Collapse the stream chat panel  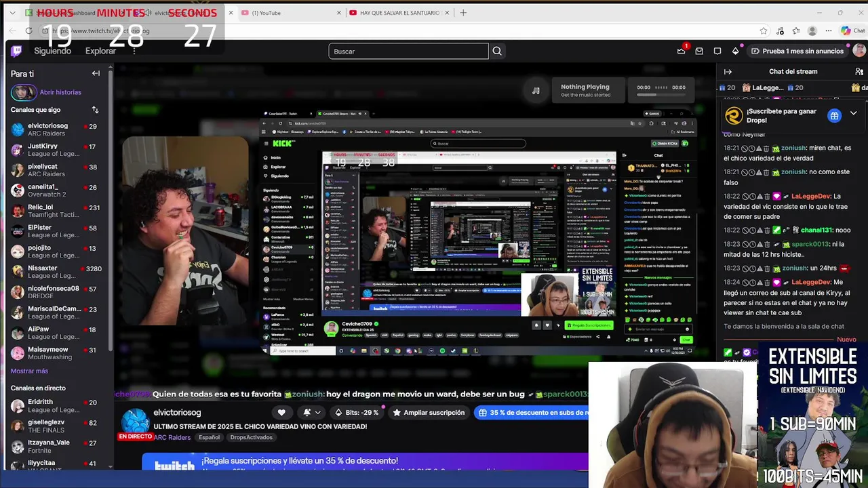point(728,71)
